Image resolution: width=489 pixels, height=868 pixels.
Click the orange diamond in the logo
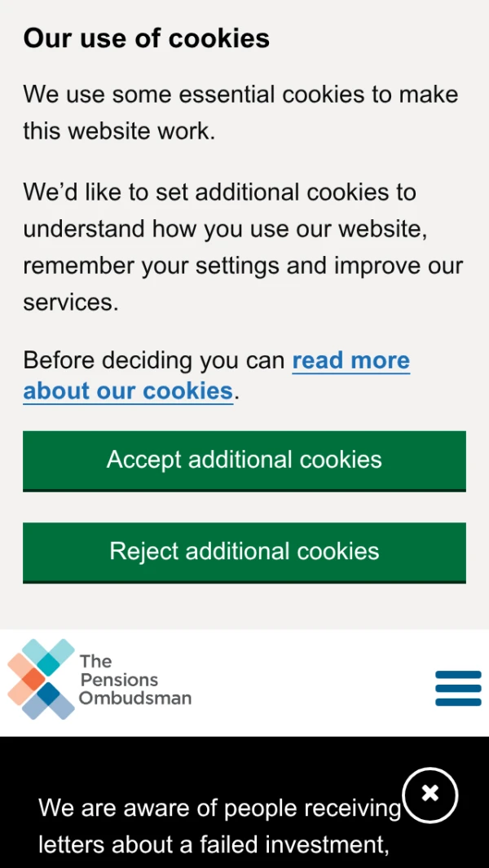coord(33,679)
